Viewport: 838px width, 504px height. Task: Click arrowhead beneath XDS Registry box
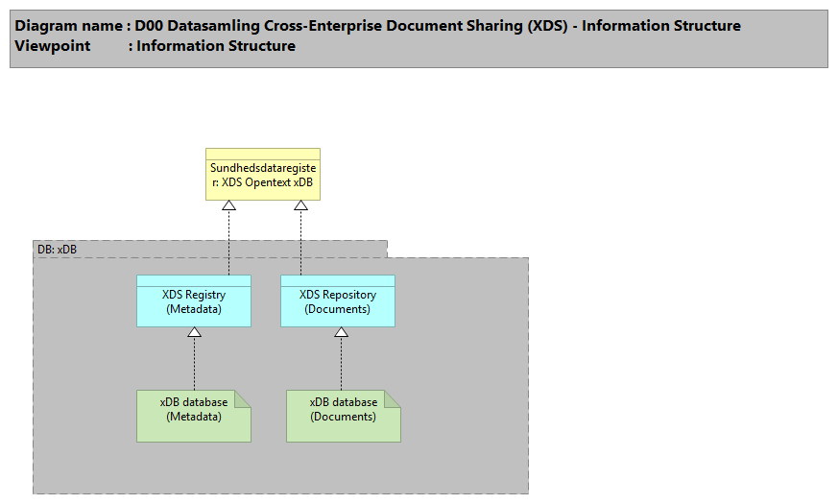point(194,332)
